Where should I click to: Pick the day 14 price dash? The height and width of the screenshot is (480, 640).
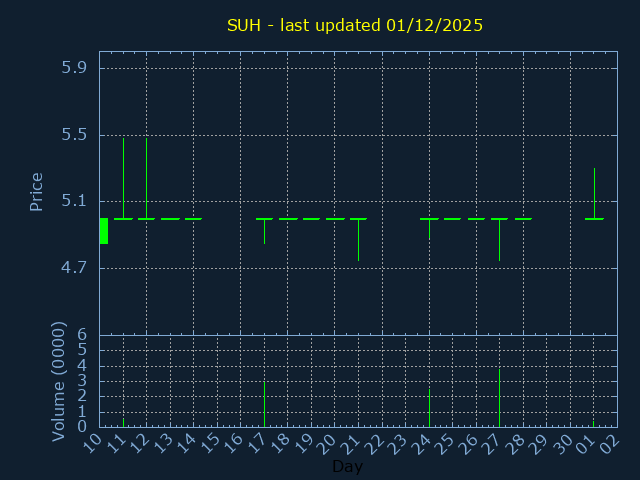tap(193, 218)
